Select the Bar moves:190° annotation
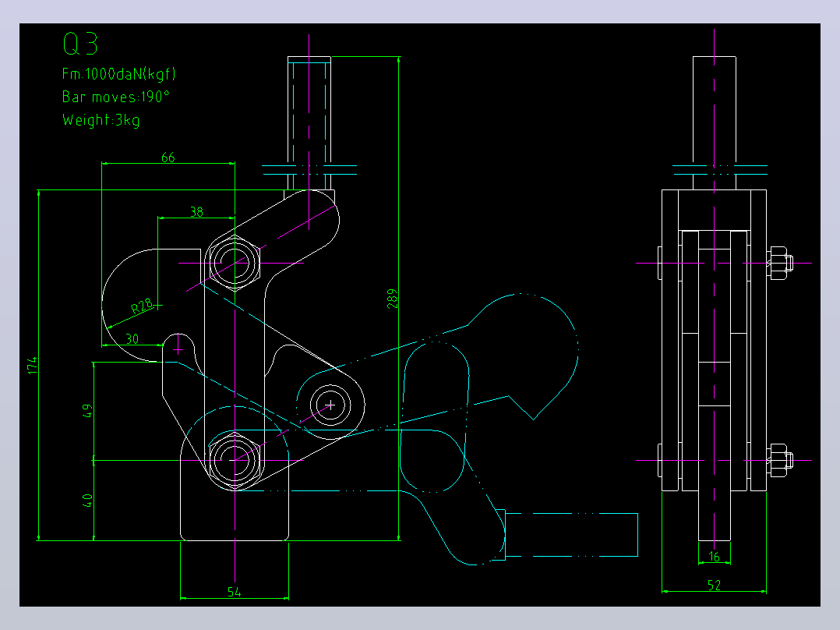This screenshot has height=630, width=840. click(115, 97)
